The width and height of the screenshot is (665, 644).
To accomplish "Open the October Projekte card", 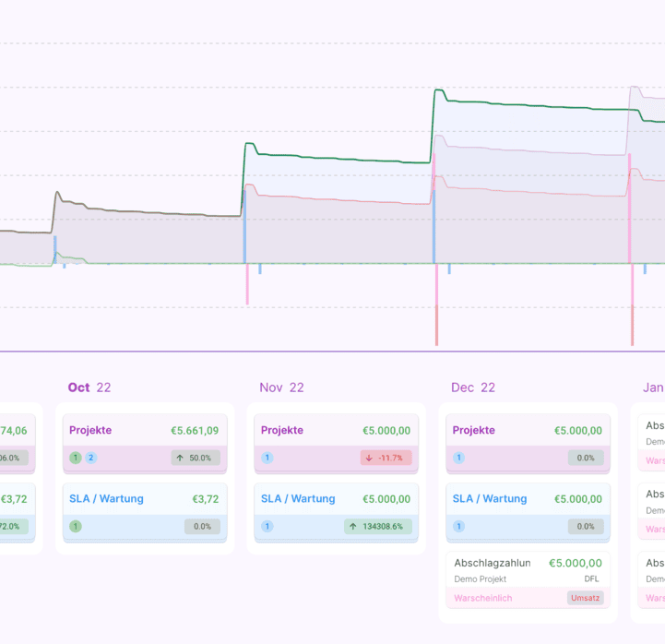I will (x=143, y=431).
